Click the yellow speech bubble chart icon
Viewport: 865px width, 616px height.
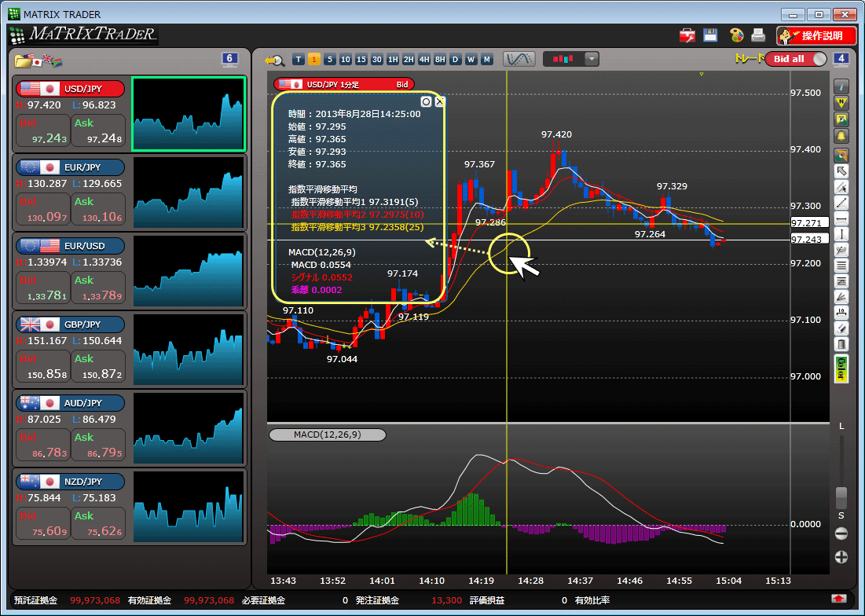coord(841,119)
